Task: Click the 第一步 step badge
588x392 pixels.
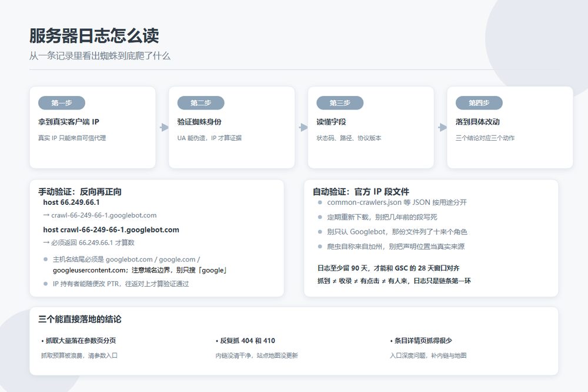Action: coord(62,103)
